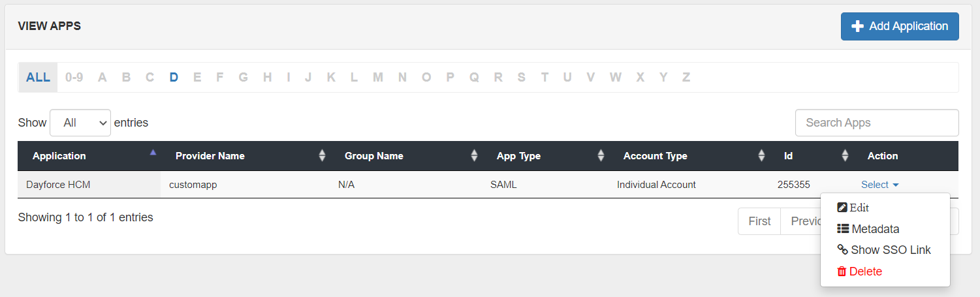Screen dimensions: 980x297
Task: Click the Dayforce HCM application row
Action: [58, 185]
